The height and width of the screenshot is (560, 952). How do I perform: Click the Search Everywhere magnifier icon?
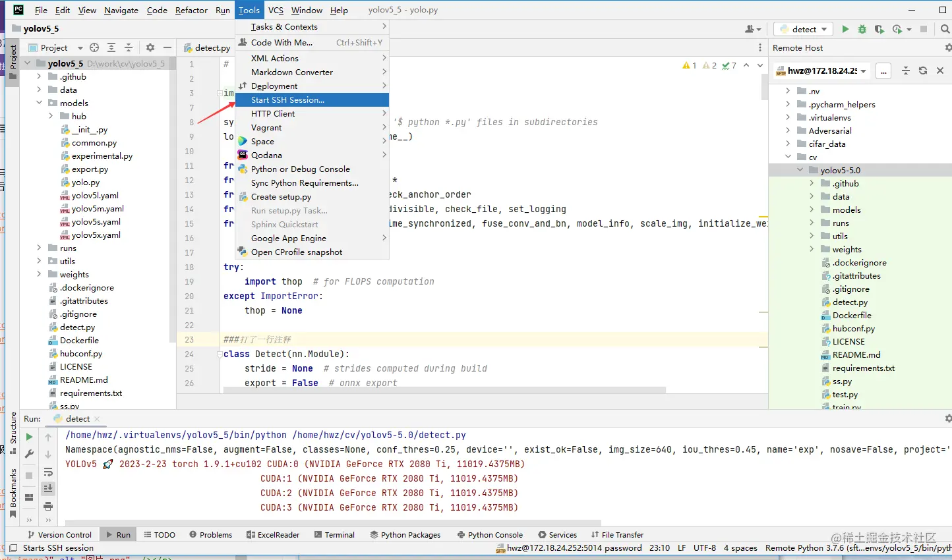pos(945,29)
